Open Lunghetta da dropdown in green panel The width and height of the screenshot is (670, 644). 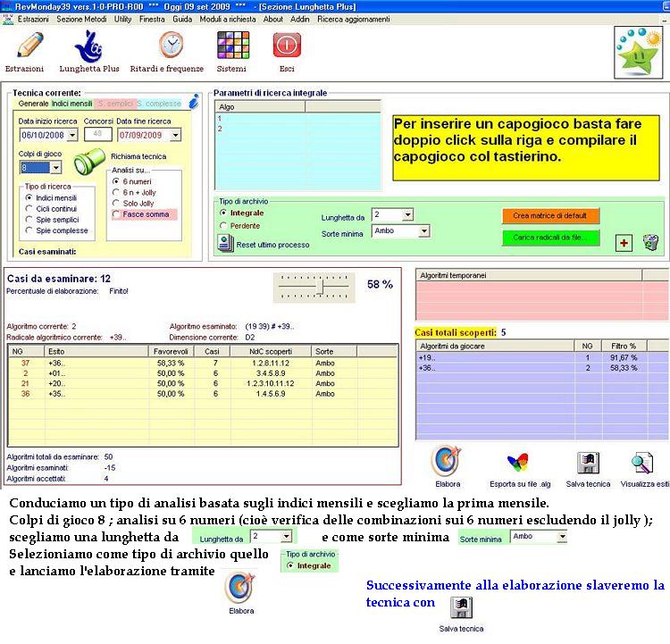tap(407, 214)
